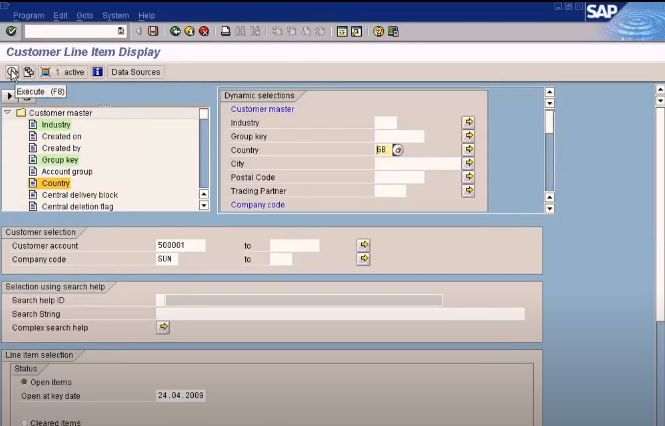The image size is (665, 426).
Task: Click the Open at key date field
Action: click(x=181, y=395)
